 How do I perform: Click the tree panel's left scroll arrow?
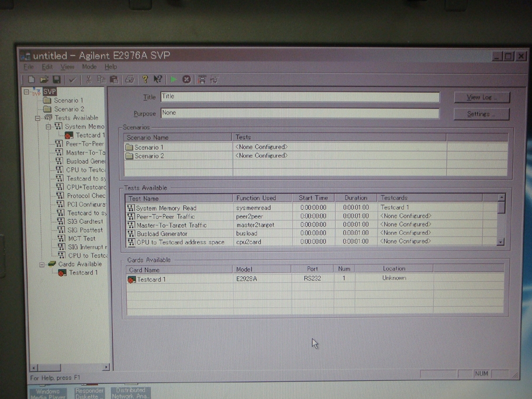tap(33, 367)
